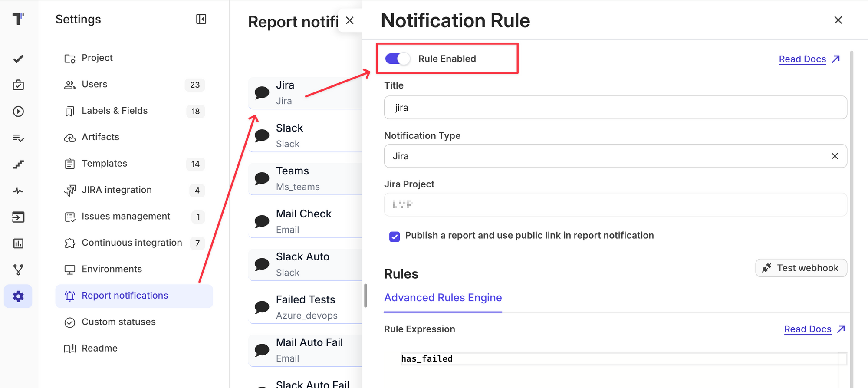Switch to the Advanced Rules Engine tab

[x=443, y=298]
